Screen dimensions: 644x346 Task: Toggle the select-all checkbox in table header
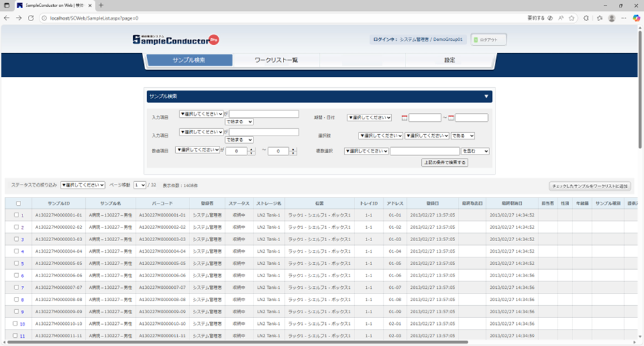(x=18, y=203)
